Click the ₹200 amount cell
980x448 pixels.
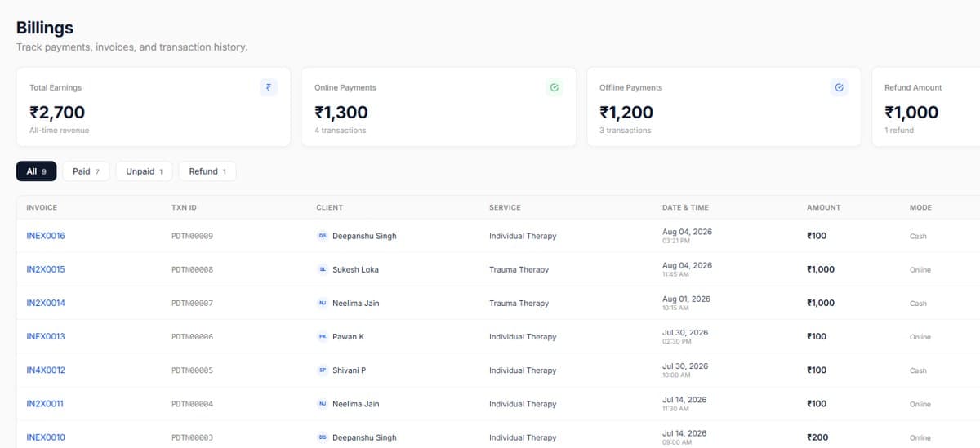click(x=817, y=437)
